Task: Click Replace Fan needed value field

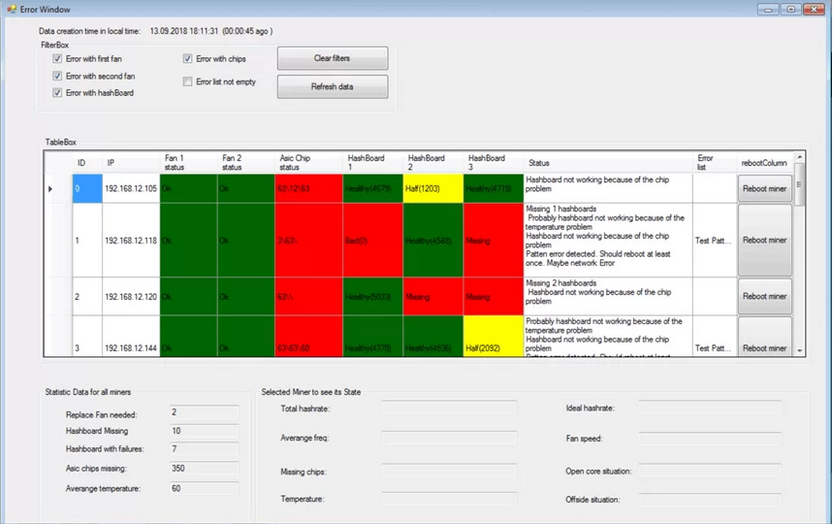Action: coord(204,412)
